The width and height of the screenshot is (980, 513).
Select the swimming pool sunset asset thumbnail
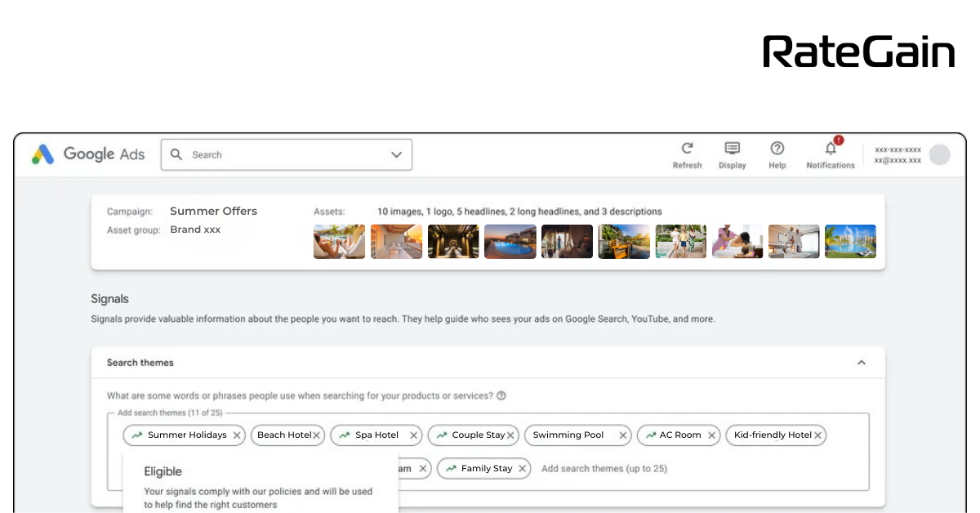(x=510, y=242)
